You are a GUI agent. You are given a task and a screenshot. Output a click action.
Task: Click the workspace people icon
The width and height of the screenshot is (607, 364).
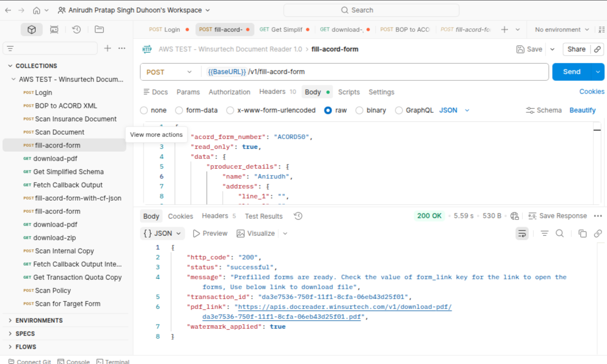62,10
